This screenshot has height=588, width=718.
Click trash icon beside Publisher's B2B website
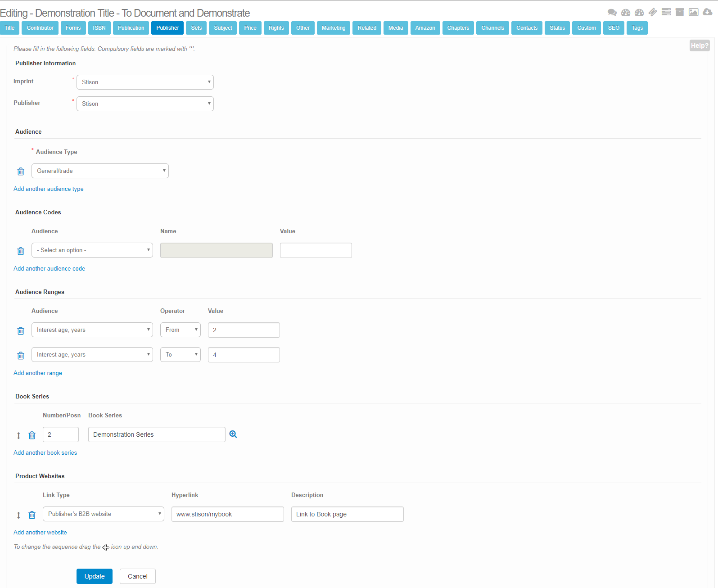(x=32, y=515)
